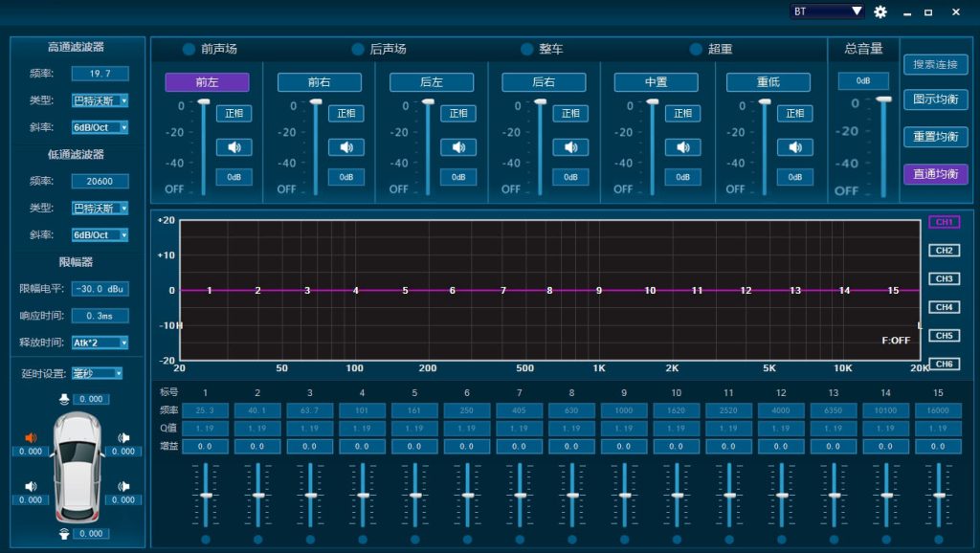Click the 0dB gain field of 中置 channel

682,177
